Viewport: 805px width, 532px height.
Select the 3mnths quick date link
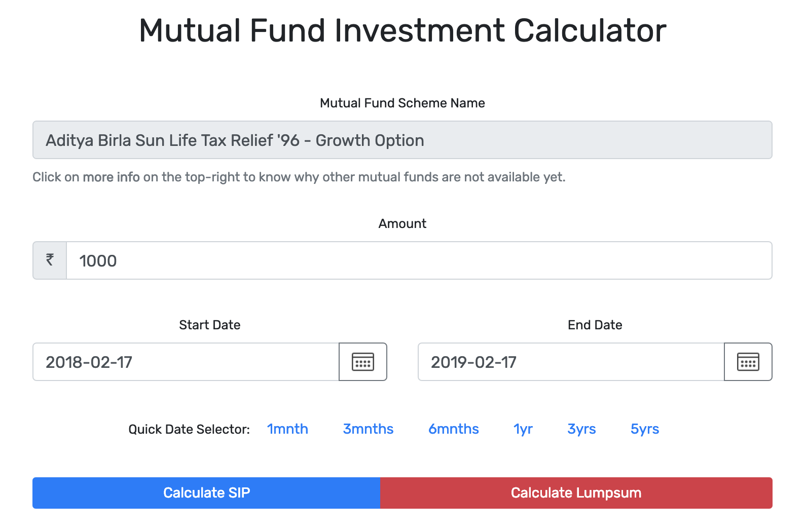(x=368, y=429)
